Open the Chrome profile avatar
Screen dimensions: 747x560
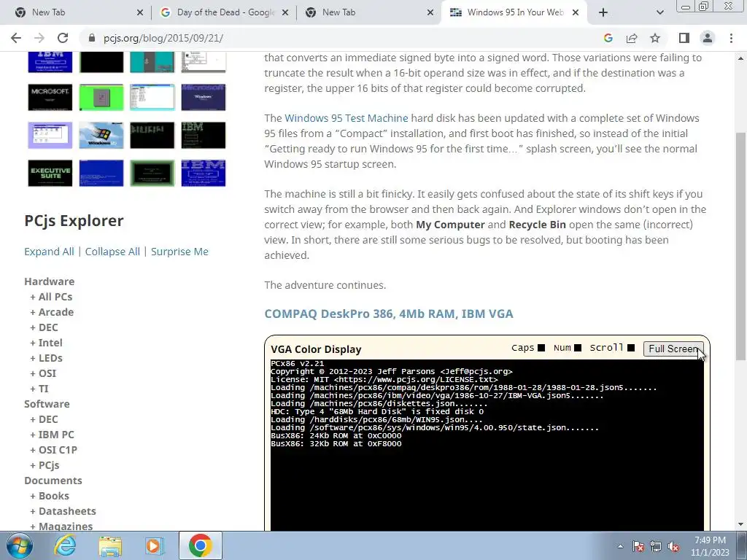point(708,38)
